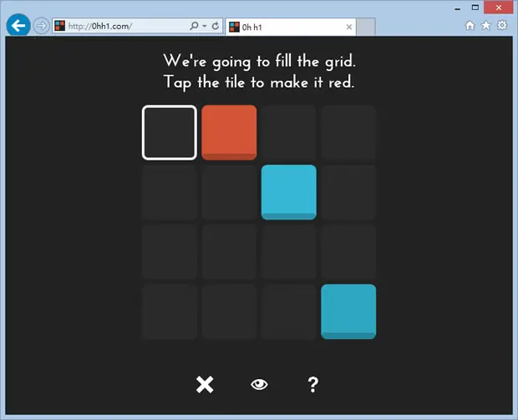The image size is (518, 420).
Task: Maximize the browser window
Action: (475, 8)
